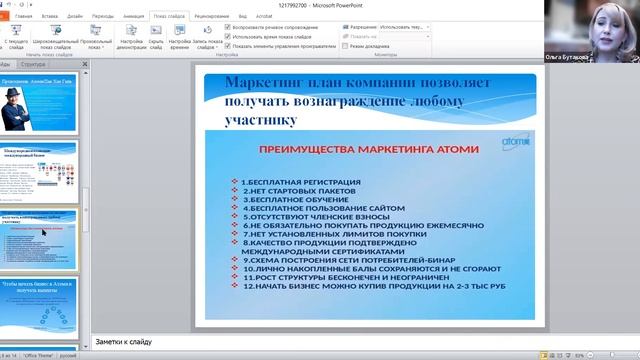The height and width of the screenshot is (360, 640).
Task: Open Custom Slide Show (Произвольный показ) menu
Action: [96, 37]
